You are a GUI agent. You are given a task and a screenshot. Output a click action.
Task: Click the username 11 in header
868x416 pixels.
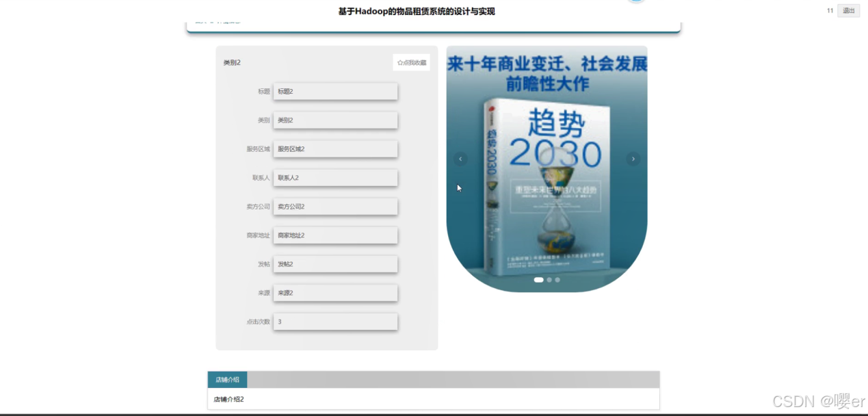(x=830, y=11)
